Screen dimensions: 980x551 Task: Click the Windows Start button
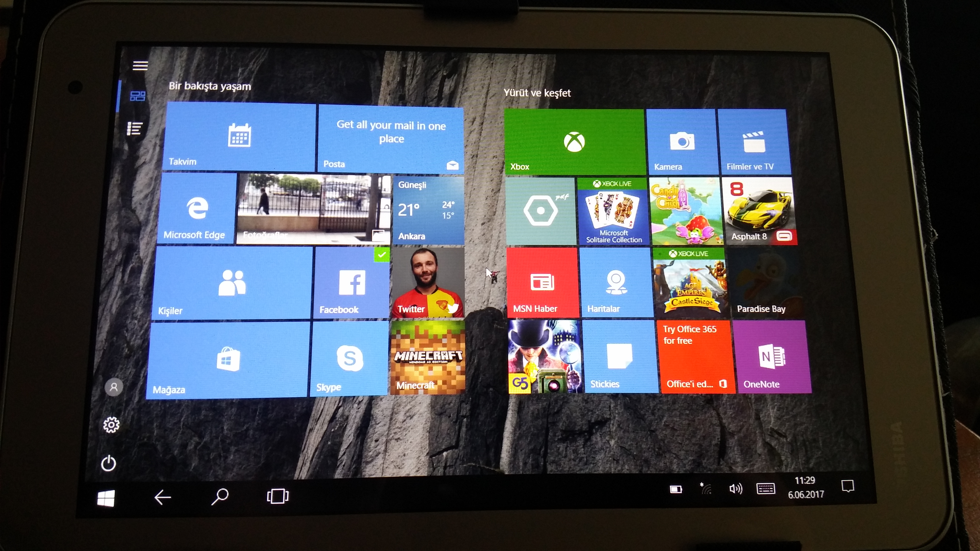click(106, 498)
